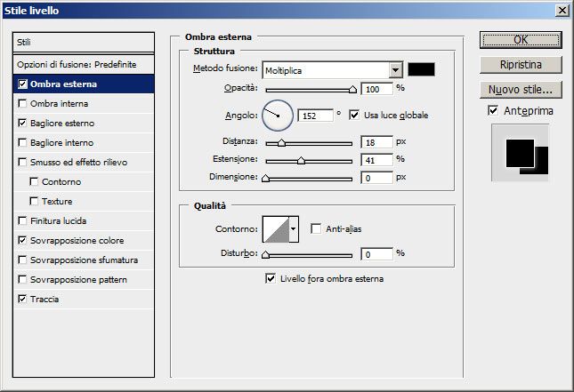Screen dimensions: 574x392
Task: Click the Nuovo stile... button
Action: click(521, 90)
